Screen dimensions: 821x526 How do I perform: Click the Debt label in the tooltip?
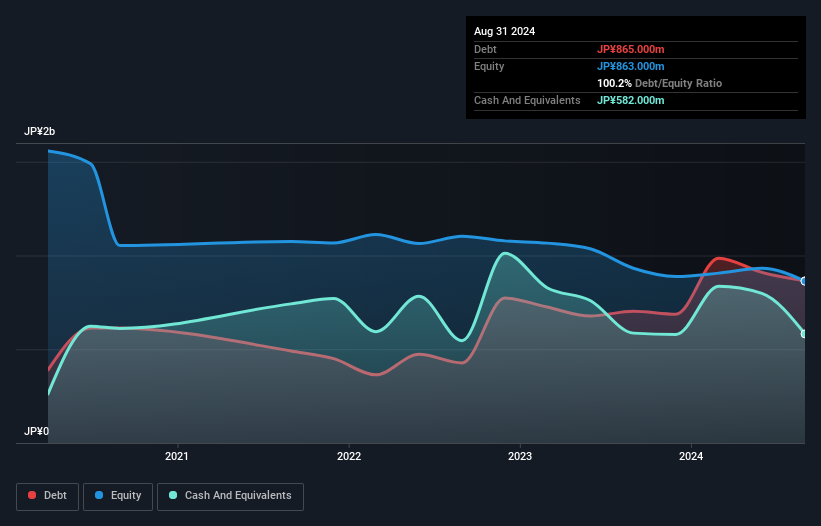485,49
